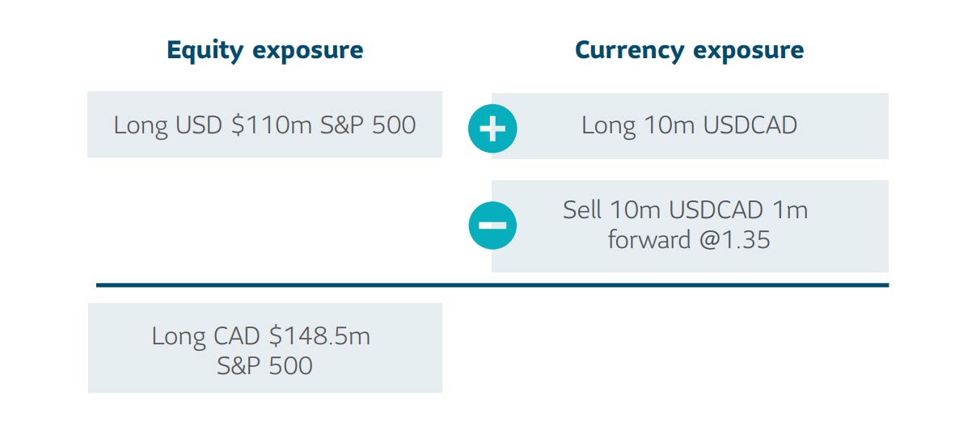This screenshot has width=980, height=430.
Task: Select the Currency exposure heading
Action: tap(690, 50)
